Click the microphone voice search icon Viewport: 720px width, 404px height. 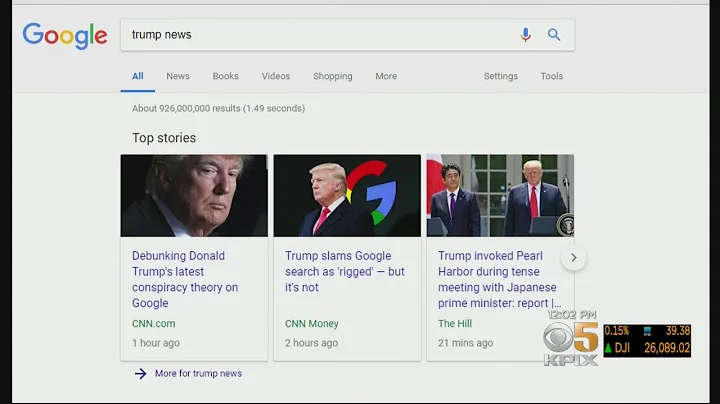[x=525, y=35]
